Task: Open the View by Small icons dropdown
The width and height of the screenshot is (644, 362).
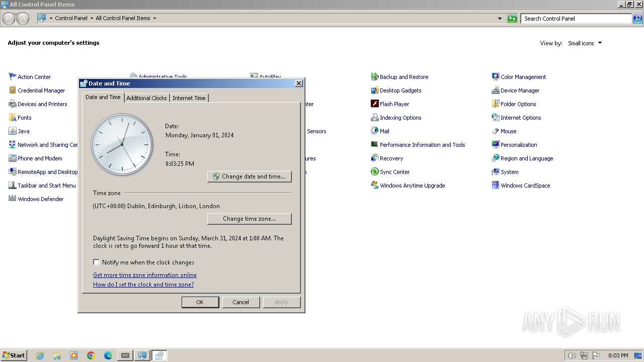Action: (585, 43)
